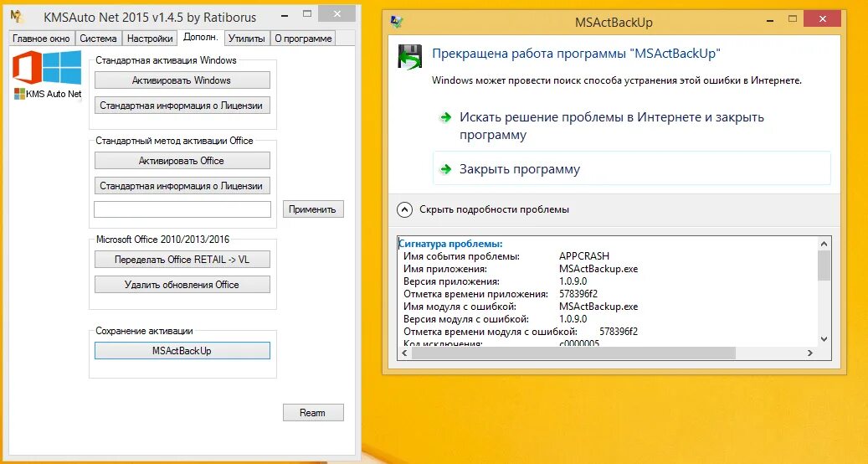Viewport: 868px width, 464px height.
Task: Click the details box scroll down arrow
Action: [x=824, y=339]
